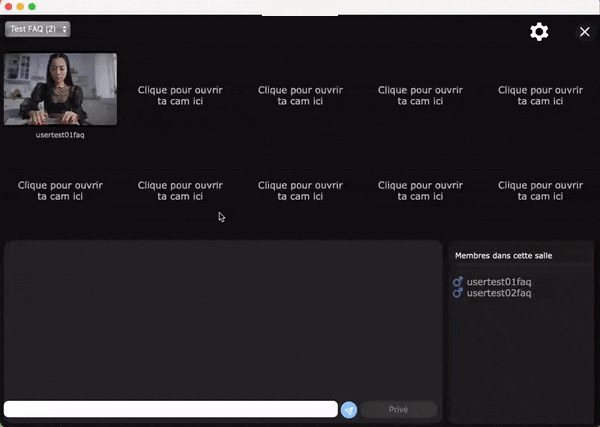Open cam slot immediately right of usertest01faq video
This screenshot has width=600, height=427.
point(180,95)
